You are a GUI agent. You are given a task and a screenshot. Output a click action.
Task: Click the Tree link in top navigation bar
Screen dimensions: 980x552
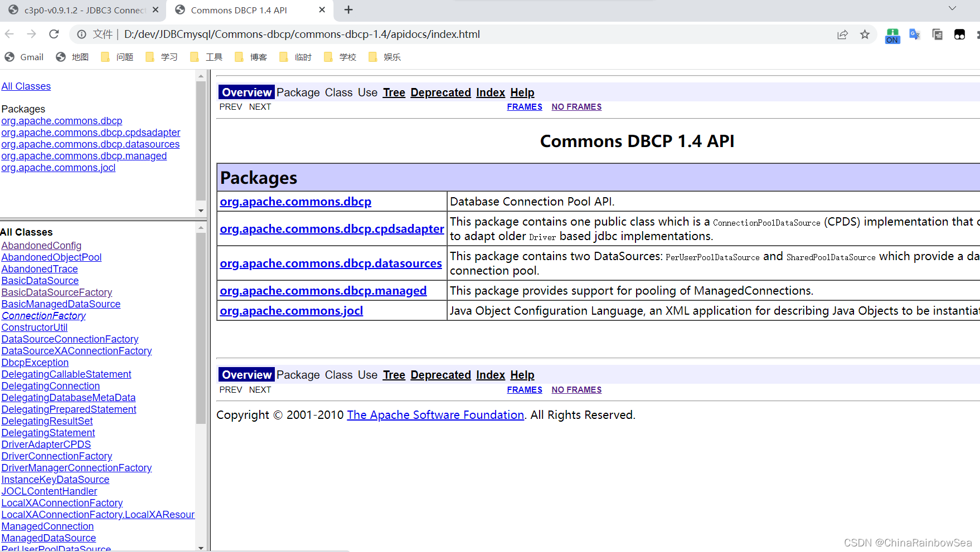click(x=394, y=92)
